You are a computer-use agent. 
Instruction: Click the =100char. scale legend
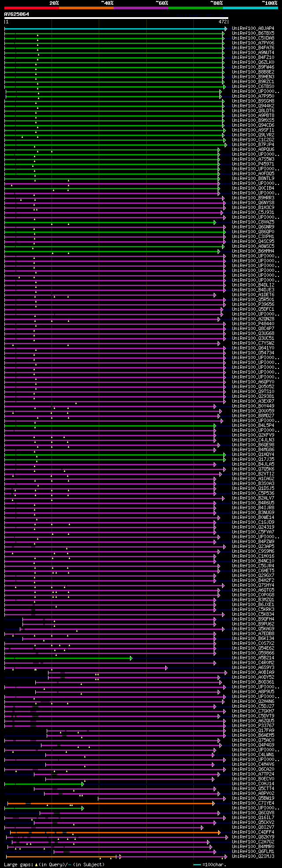tap(211, 864)
